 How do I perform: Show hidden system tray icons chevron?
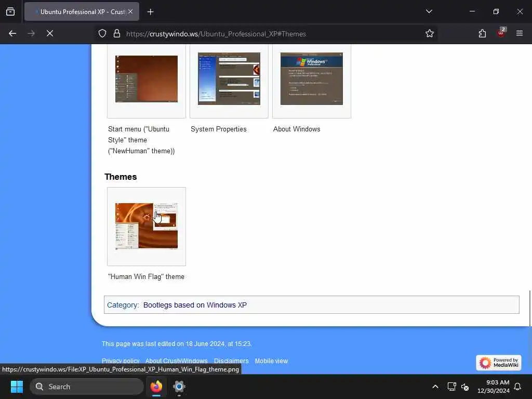tap(435, 387)
